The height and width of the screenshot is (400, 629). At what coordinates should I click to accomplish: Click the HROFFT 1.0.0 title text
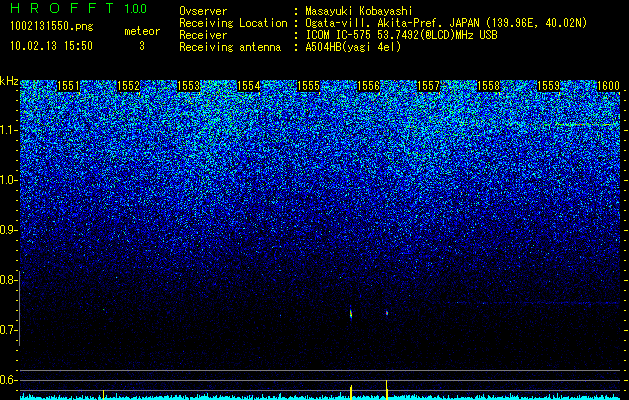click(x=78, y=8)
